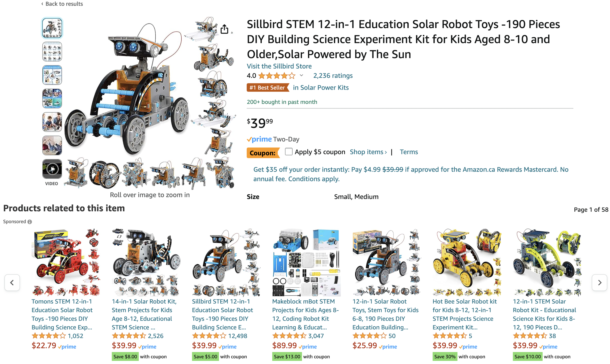Click the Sponsored info icon
The width and height of the screenshot is (610, 364).
(x=30, y=222)
